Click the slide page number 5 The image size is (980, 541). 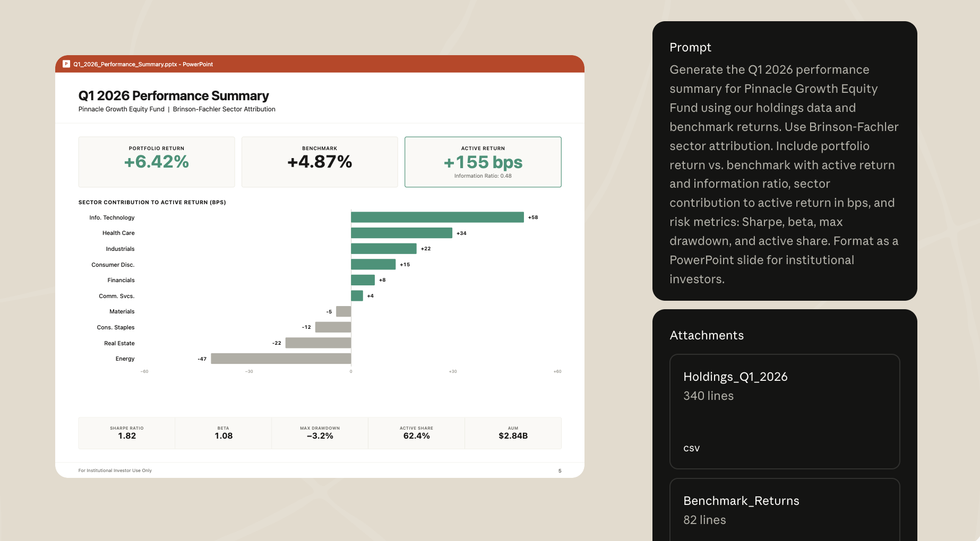tap(560, 471)
